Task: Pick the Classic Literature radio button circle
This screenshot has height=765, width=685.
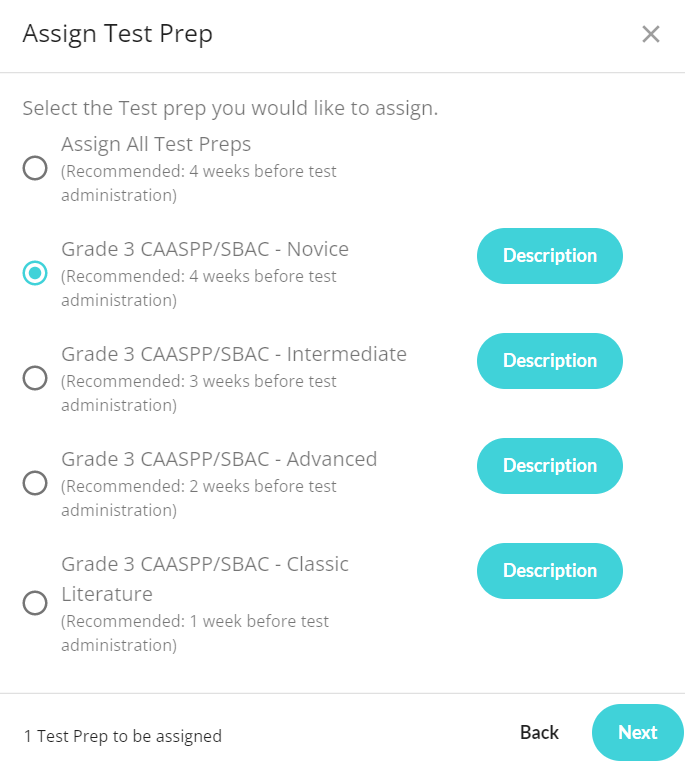Action: (x=35, y=603)
